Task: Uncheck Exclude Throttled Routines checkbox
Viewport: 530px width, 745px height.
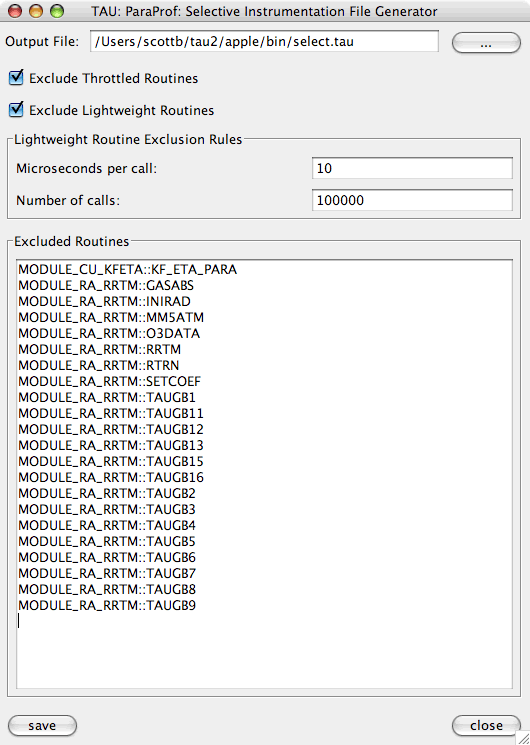Action: (16, 78)
